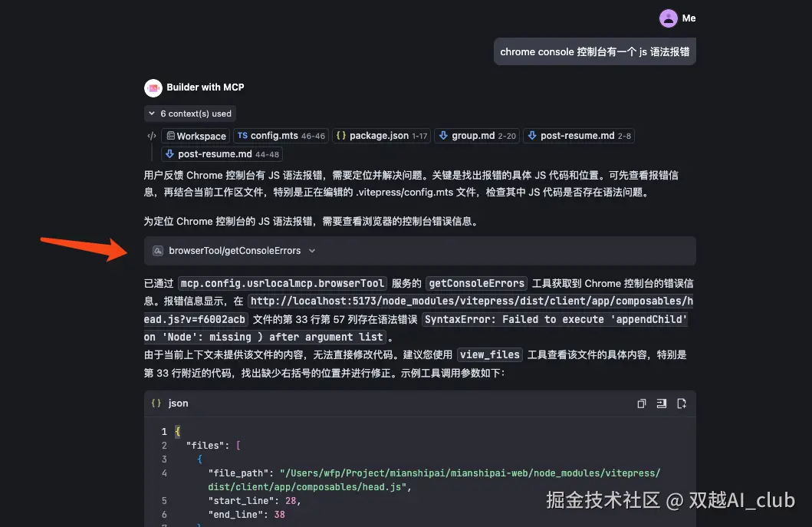Viewport: 812px width, 527px height.
Task: Click the Me user avatar
Action: click(x=668, y=18)
